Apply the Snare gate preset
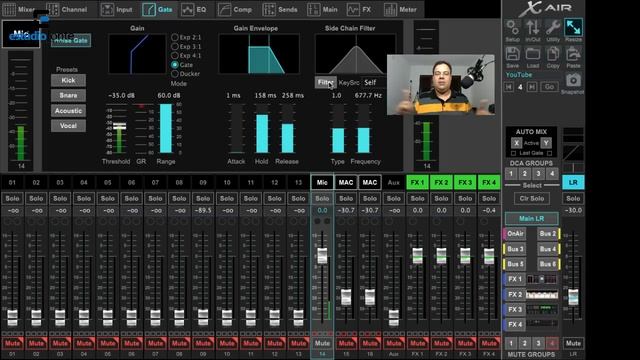Screen dimensions: 640x360 click(x=68, y=96)
